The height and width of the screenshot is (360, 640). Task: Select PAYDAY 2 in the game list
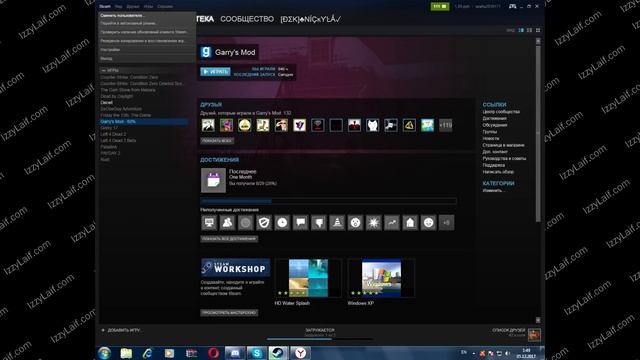coord(110,153)
